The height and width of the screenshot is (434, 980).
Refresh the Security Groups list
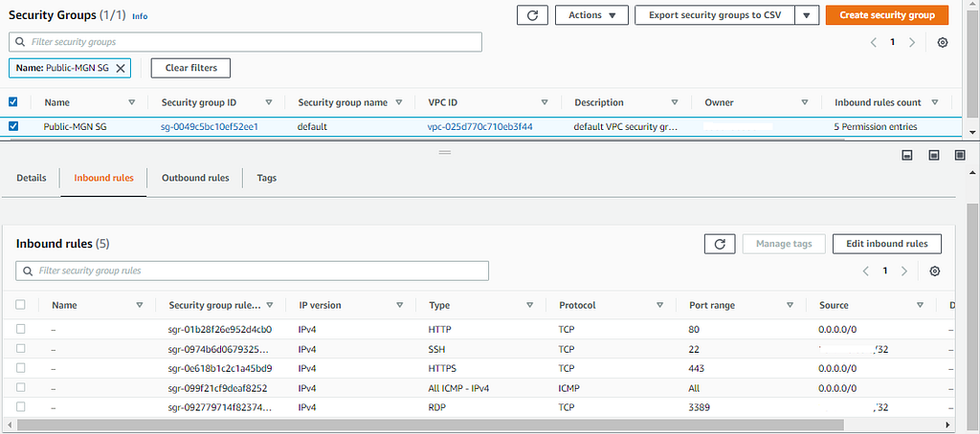tap(532, 15)
